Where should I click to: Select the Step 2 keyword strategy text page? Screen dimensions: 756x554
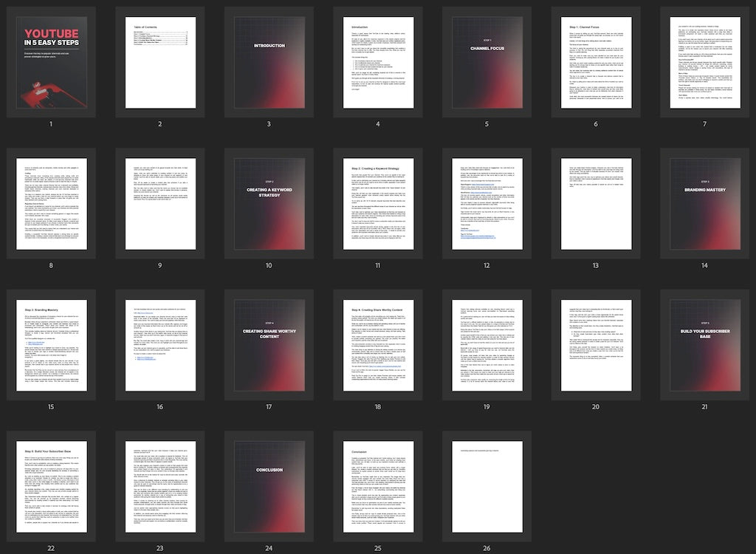pos(378,203)
